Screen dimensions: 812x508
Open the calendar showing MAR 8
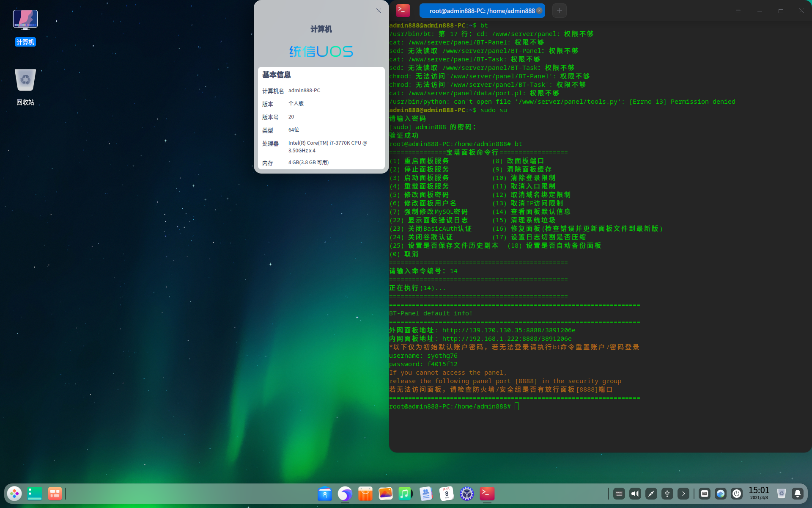(447, 494)
